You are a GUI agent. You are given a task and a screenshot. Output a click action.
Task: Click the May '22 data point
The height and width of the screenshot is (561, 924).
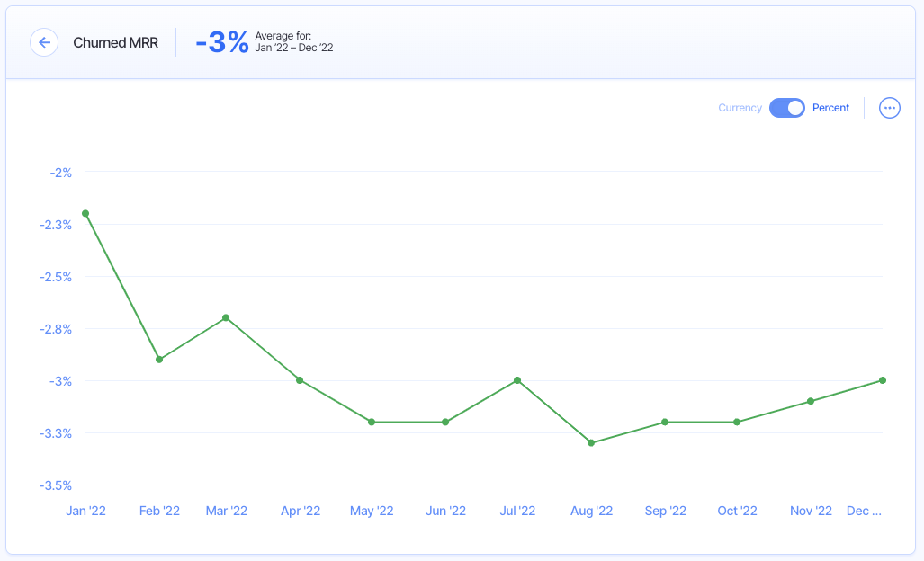pos(372,422)
